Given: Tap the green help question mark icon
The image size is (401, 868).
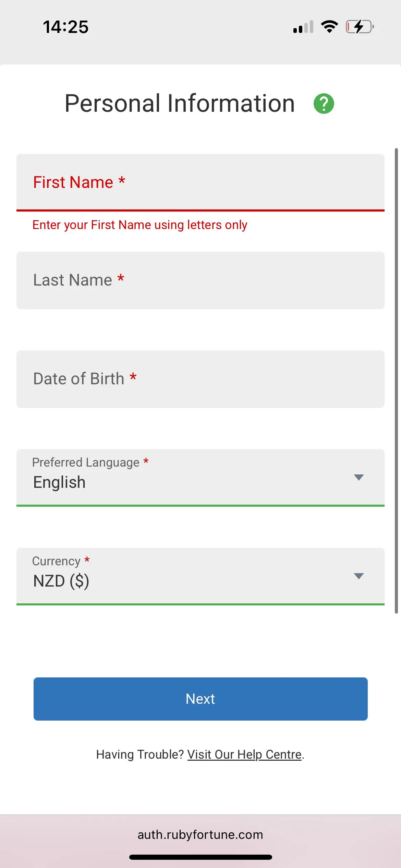Looking at the screenshot, I should click(324, 104).
